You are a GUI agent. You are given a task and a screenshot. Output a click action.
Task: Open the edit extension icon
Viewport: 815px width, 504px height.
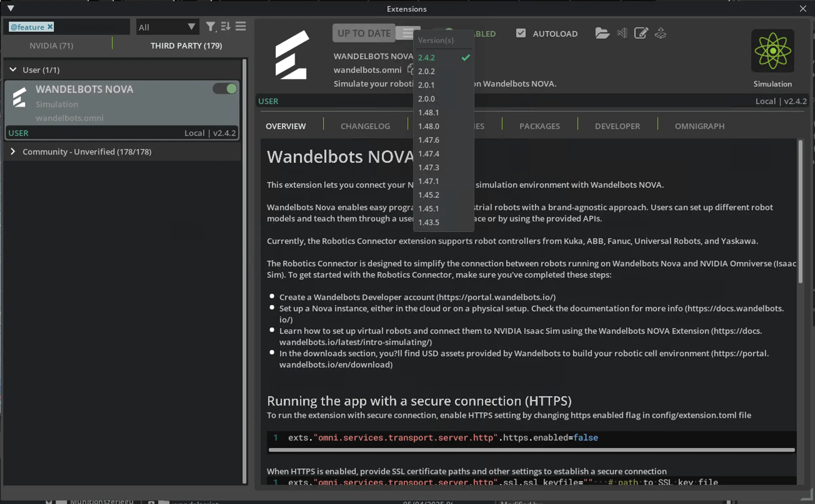pyautogui.click(x=641, y=33)
